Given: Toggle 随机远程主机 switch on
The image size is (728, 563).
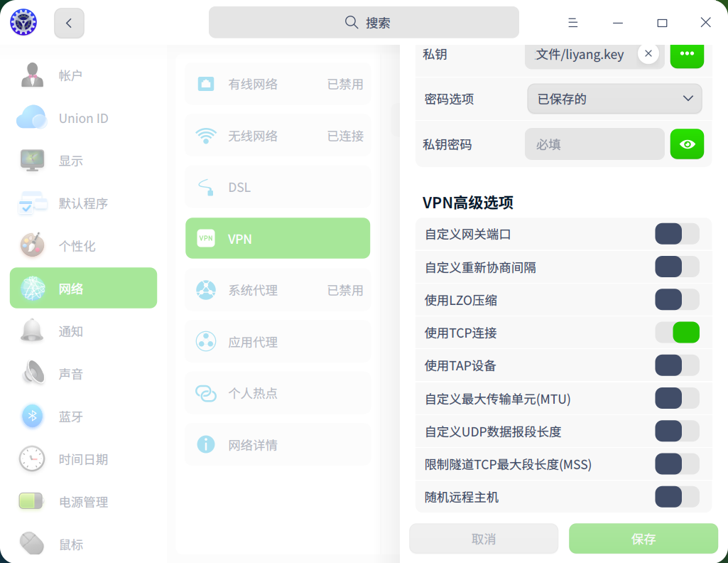Looking at the screenshot, I should 677,497.
